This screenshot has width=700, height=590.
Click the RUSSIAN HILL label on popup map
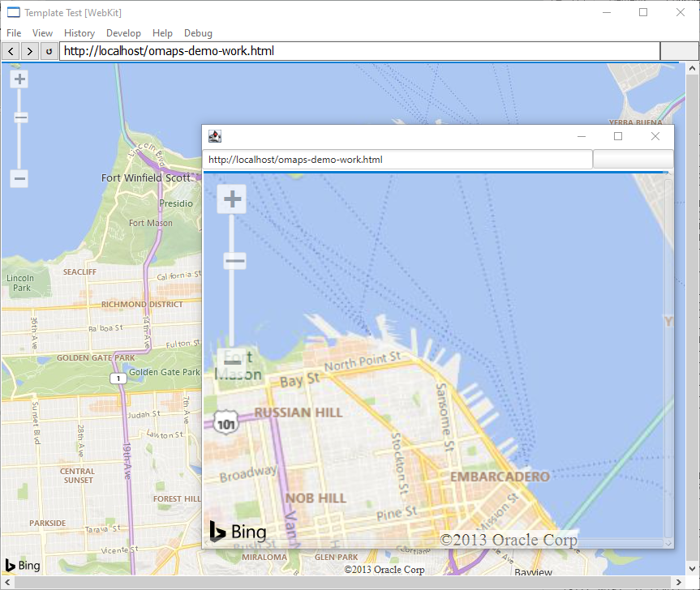[298, 413]
